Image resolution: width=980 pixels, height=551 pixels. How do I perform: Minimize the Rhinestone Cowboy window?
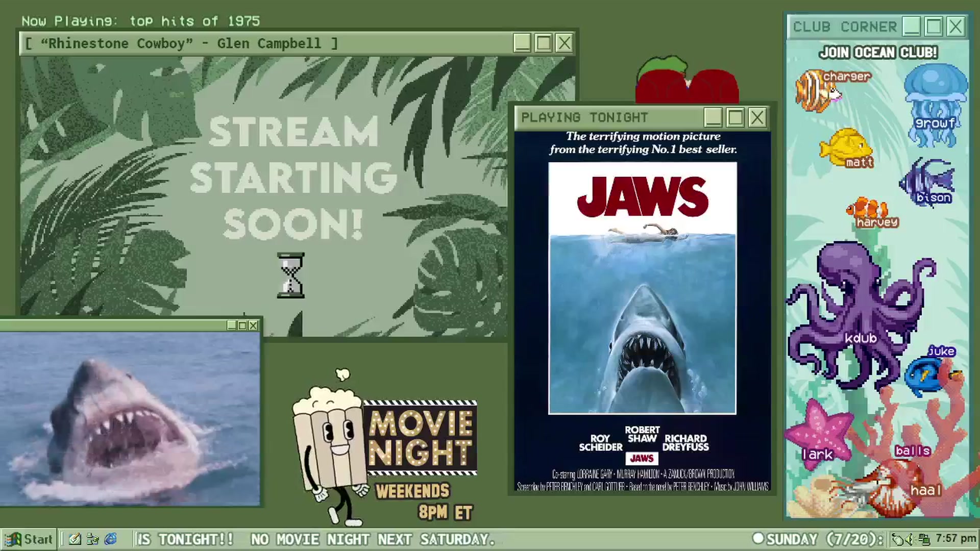tap(522, 43)
